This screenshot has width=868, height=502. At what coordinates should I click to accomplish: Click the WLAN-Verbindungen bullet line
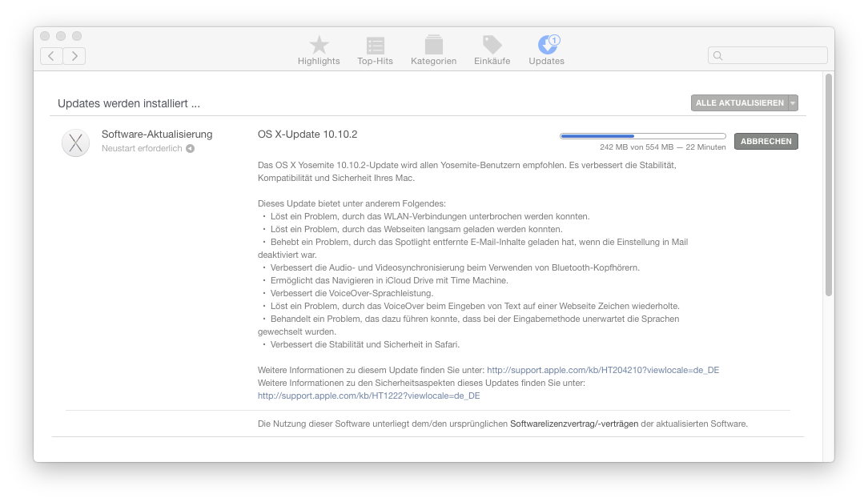429,216
